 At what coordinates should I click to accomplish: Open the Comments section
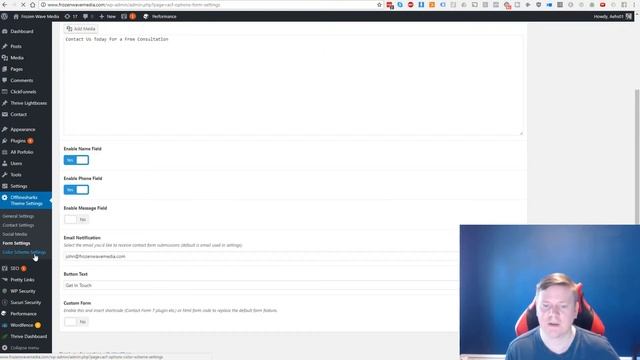click(22, 80)
